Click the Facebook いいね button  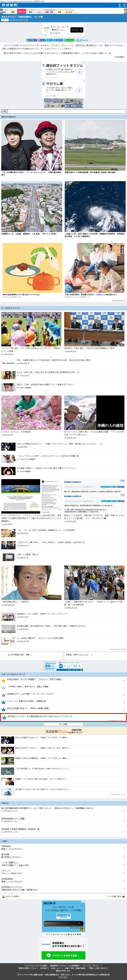32,40
